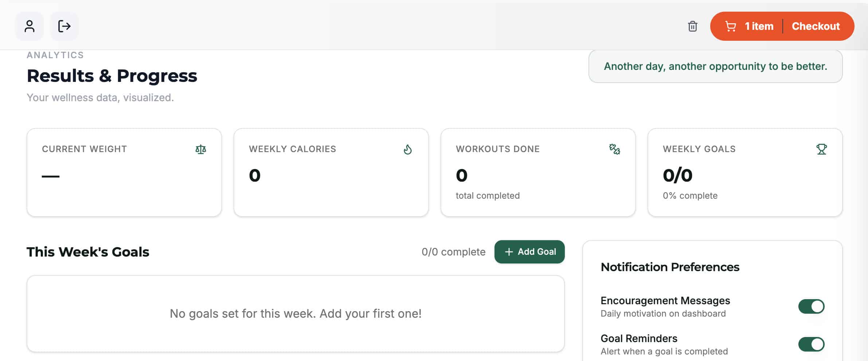This screenshot has height=361, width=868.
Task: Click the trophy icon on Weekly Goals
Action: pos(821,149)
